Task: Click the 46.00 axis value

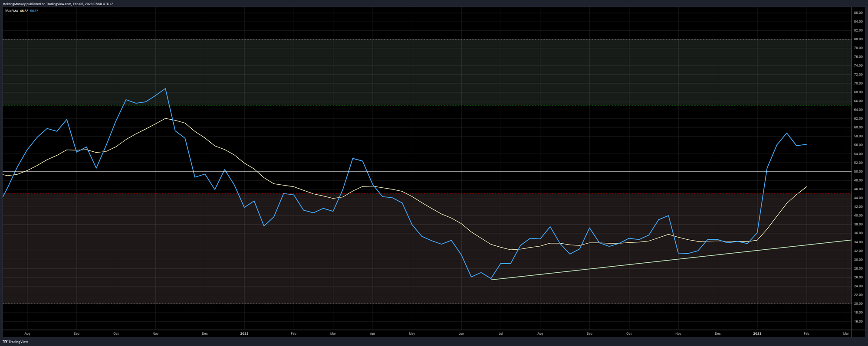Action: pos(858,189)
